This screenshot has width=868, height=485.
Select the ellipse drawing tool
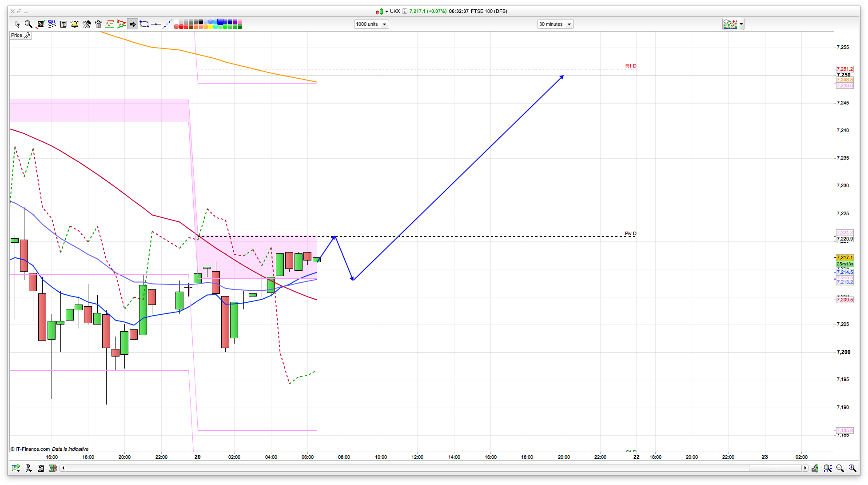[144, 24]
